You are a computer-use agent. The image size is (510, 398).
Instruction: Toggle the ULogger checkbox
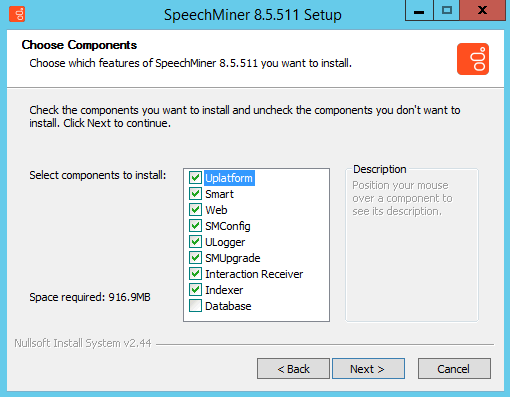(195, 242)
